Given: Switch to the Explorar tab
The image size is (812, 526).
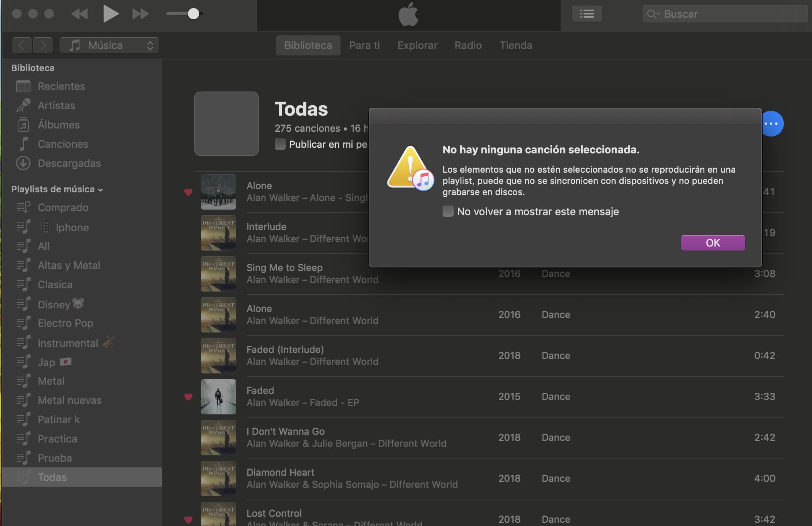Looking at the screenshot, I should click(x=417, y=45).
